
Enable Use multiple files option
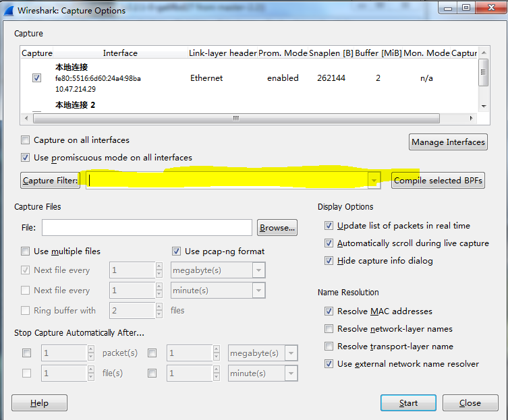point(25,251)
